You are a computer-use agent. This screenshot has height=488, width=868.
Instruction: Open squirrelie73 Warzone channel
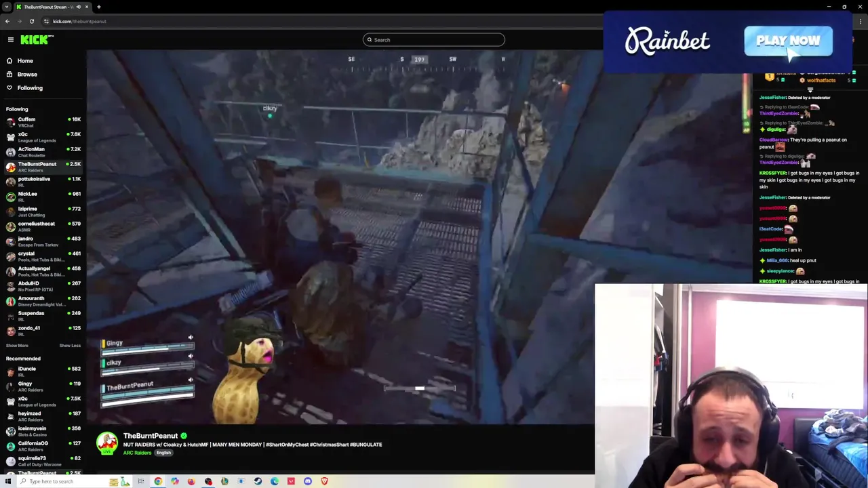coord(43,462)
